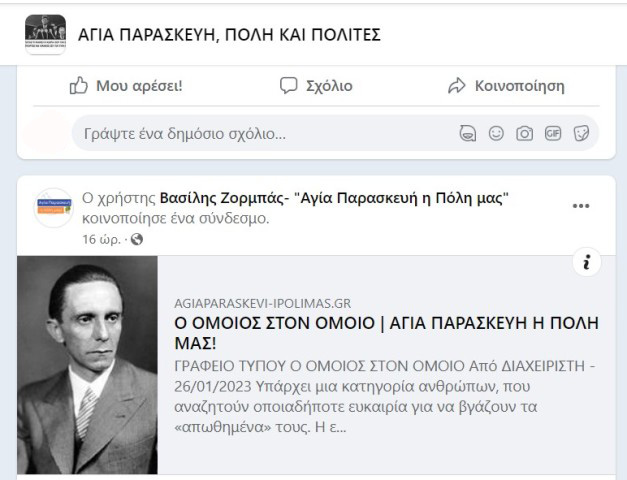Open the post options three-dot menu
This screenshot has width=627, height=480.
581,206
